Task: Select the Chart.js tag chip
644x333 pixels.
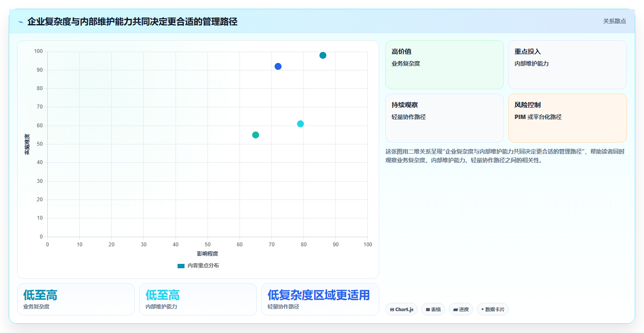Action: point(401,309)
